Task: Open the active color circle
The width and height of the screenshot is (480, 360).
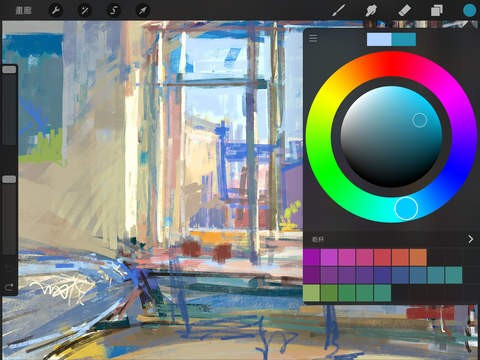Action: click(469, 10)
